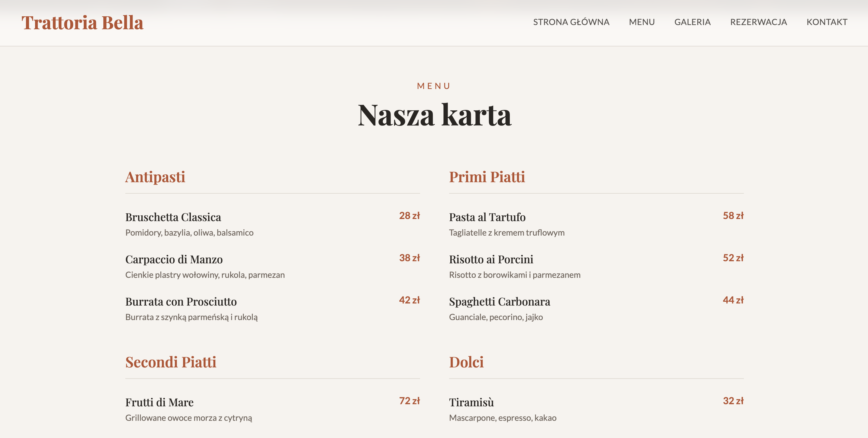Go to the Menu navigation item
This screenshot has height=438, width=868.
(641, 22)
